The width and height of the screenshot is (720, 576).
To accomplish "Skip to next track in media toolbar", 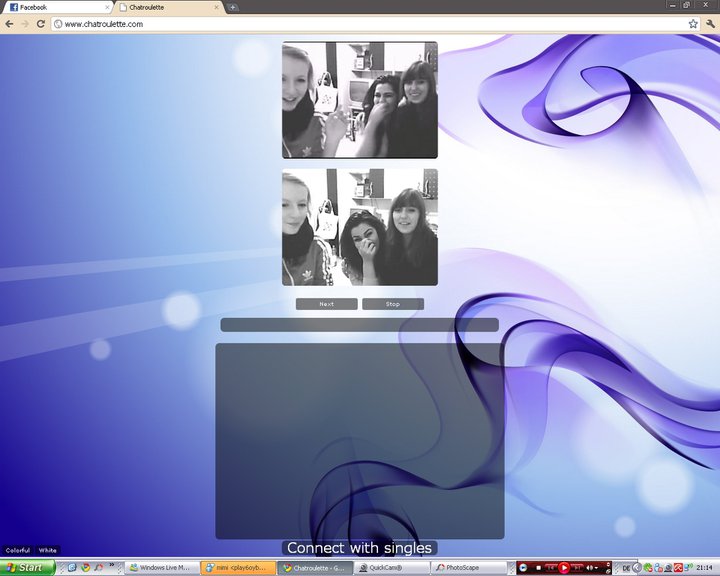I will (577, 568).
